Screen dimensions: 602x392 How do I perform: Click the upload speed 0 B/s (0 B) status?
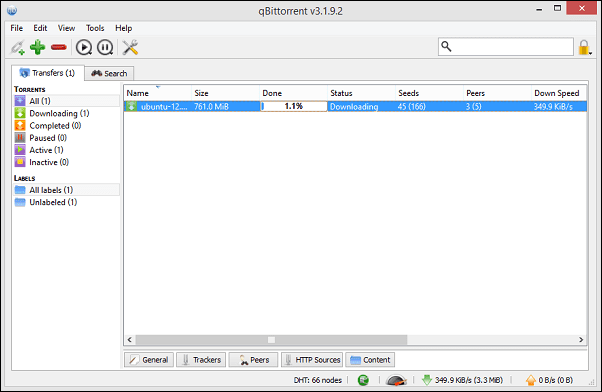[550, 380]
